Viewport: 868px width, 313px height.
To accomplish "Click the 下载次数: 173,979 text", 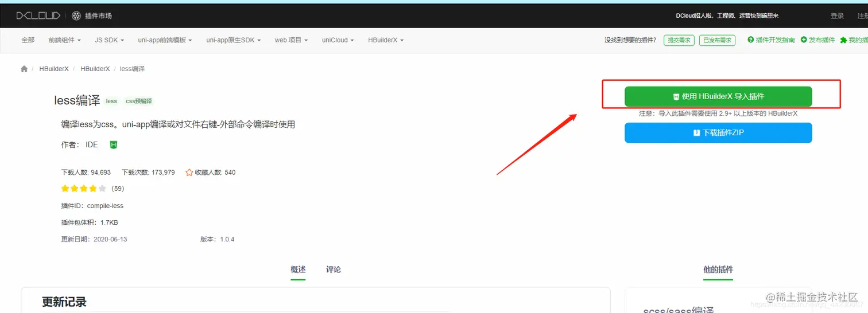I will [x=148, y=173].
